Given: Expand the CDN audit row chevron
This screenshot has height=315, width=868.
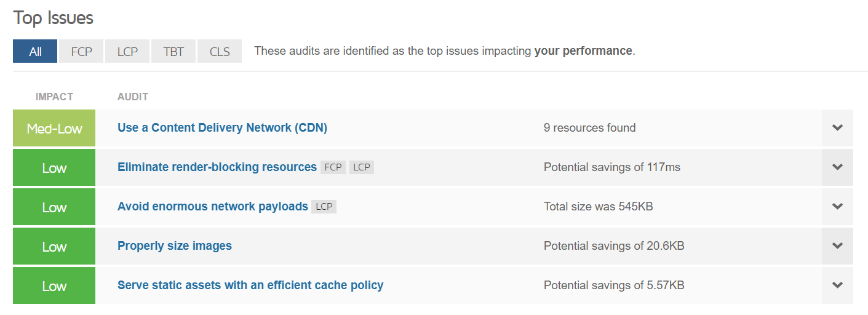Looking at the screenshot, I should 837,128.
